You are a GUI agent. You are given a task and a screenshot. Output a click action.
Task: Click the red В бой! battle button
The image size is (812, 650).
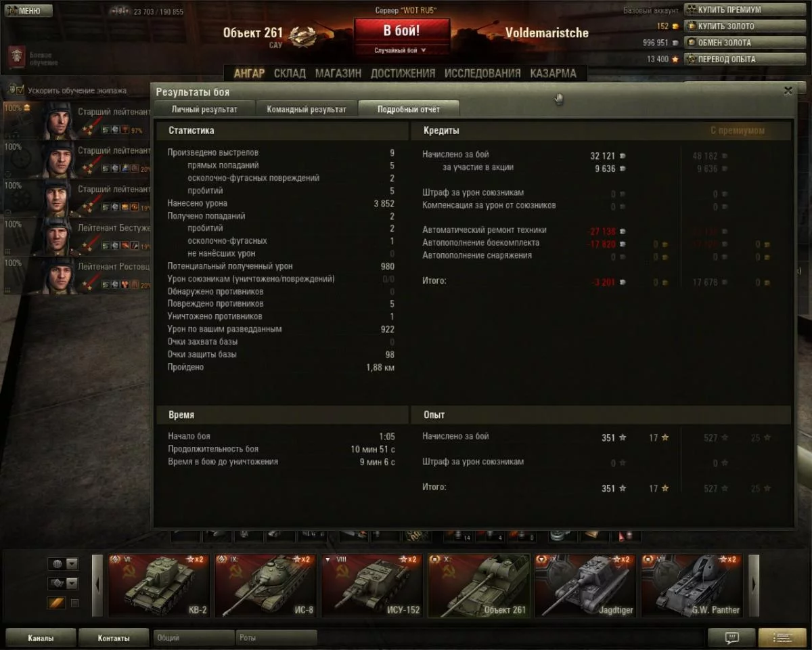pyautogui.click(x=402, y=31)
